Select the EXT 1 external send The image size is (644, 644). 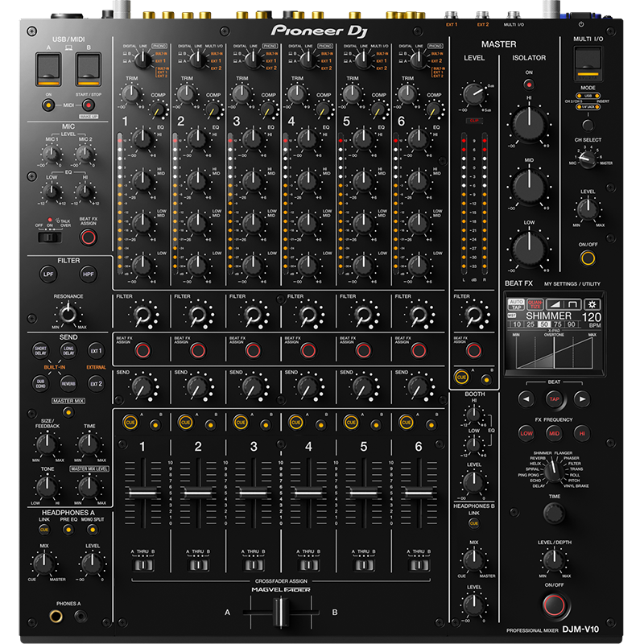coord(96,351)
